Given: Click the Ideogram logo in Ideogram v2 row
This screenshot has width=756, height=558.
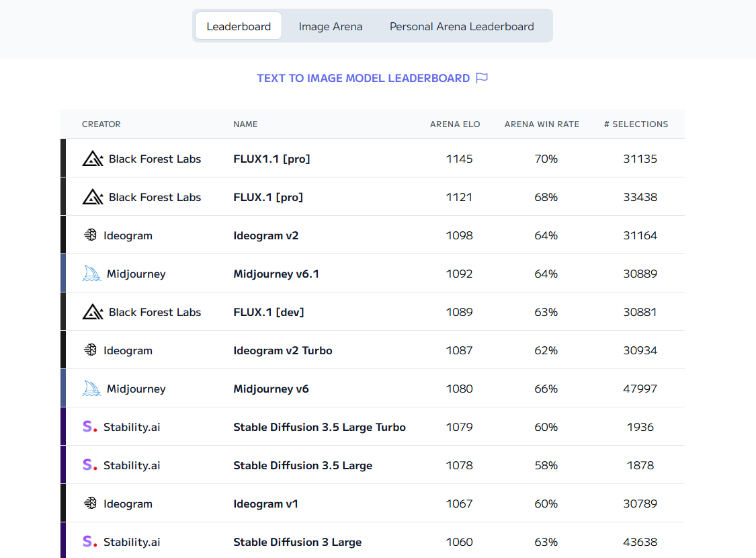Looking at the screenshot, I should 90,235.
